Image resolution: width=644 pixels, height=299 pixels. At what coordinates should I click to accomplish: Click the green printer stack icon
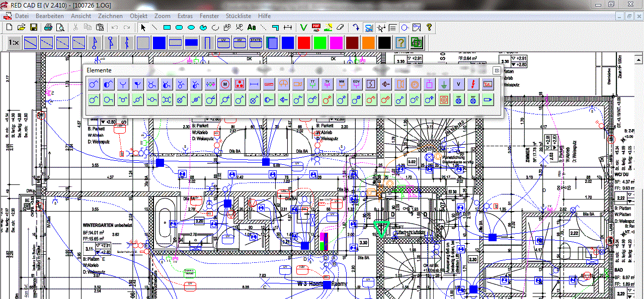(x=417, y=43)
